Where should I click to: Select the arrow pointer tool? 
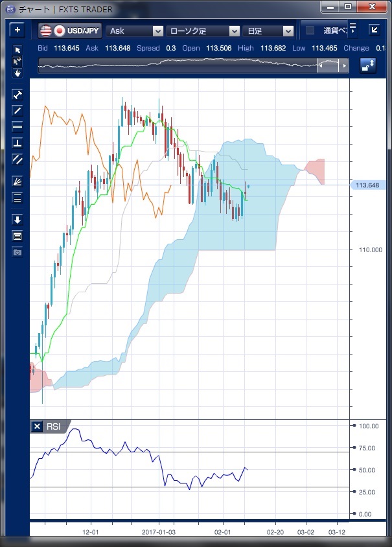click(x=17, y=51)
